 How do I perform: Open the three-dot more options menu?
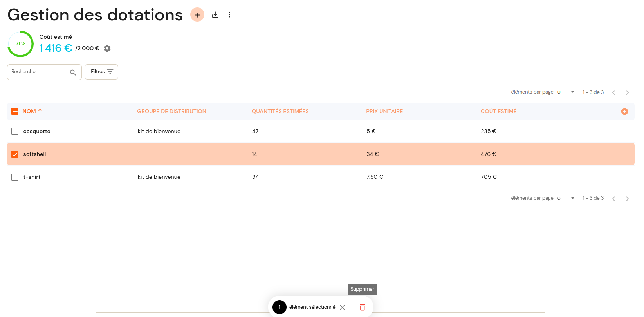229,15
